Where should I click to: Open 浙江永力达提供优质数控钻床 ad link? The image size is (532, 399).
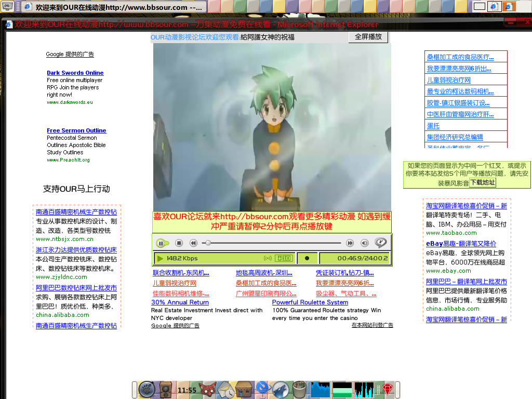pos(76,250)
